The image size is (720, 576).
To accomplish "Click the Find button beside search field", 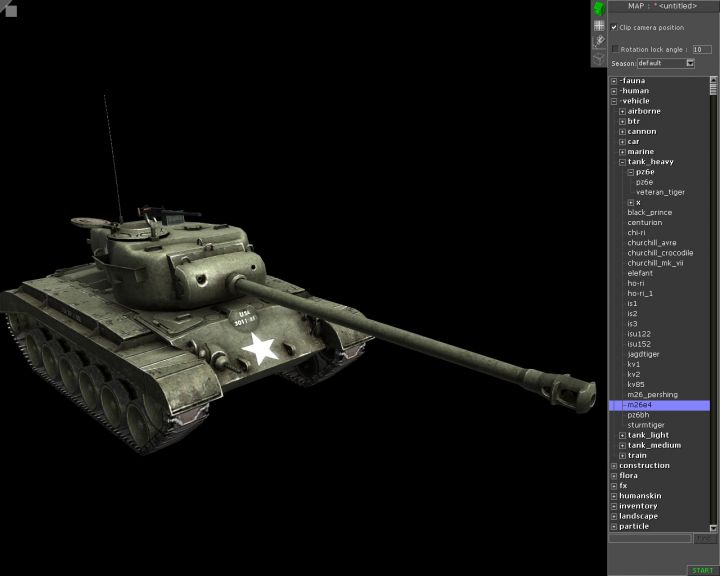I will [703, 538].
